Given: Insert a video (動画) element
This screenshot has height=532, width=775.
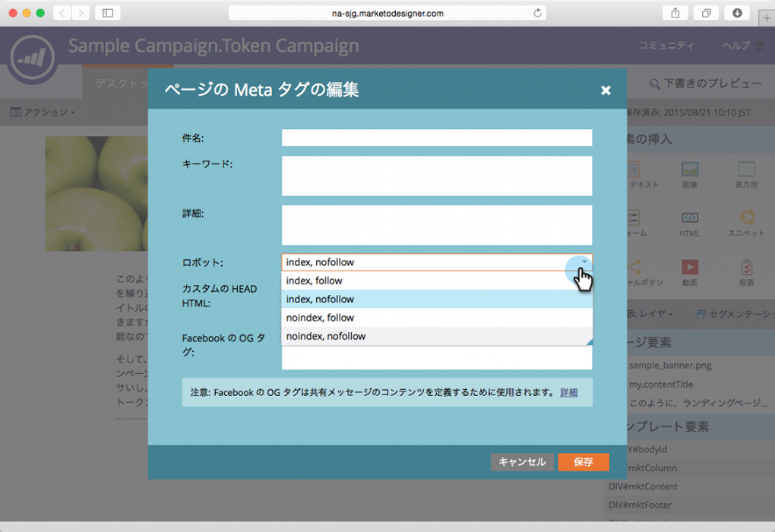Looking at the screenshot, I should [689, 267].
